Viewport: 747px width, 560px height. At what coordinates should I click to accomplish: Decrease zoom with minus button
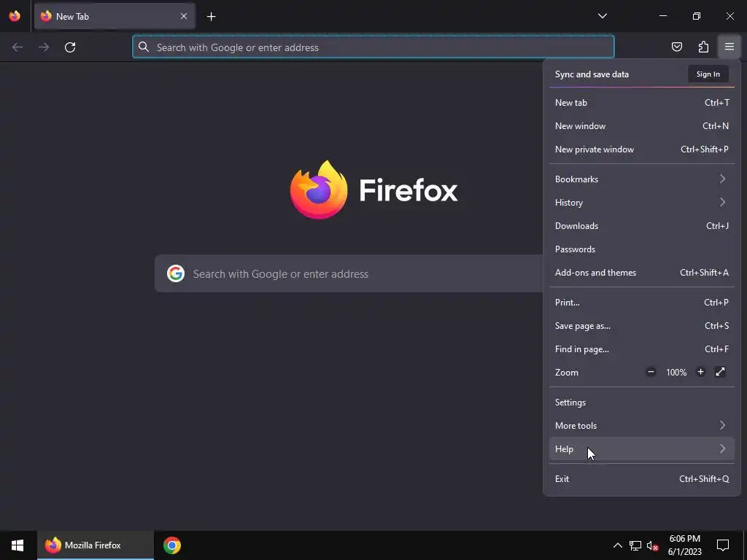point(651,372)
